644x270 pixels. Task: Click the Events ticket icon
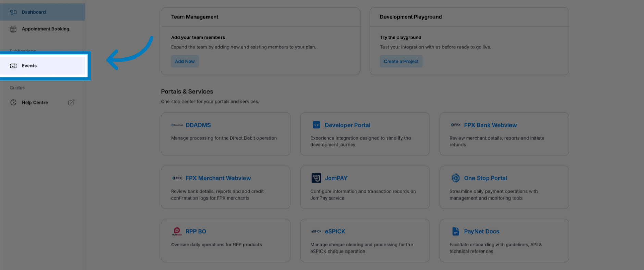pos(13,66)
